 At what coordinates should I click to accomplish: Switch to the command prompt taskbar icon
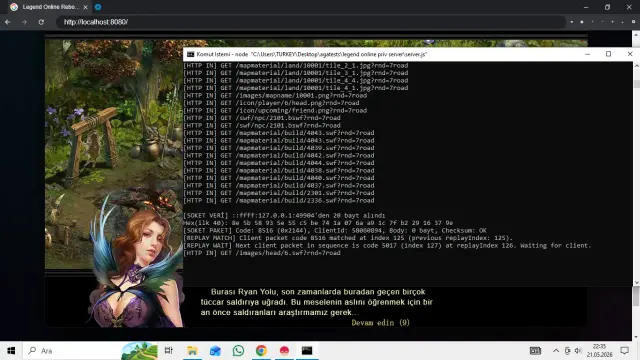pos(307,351)
